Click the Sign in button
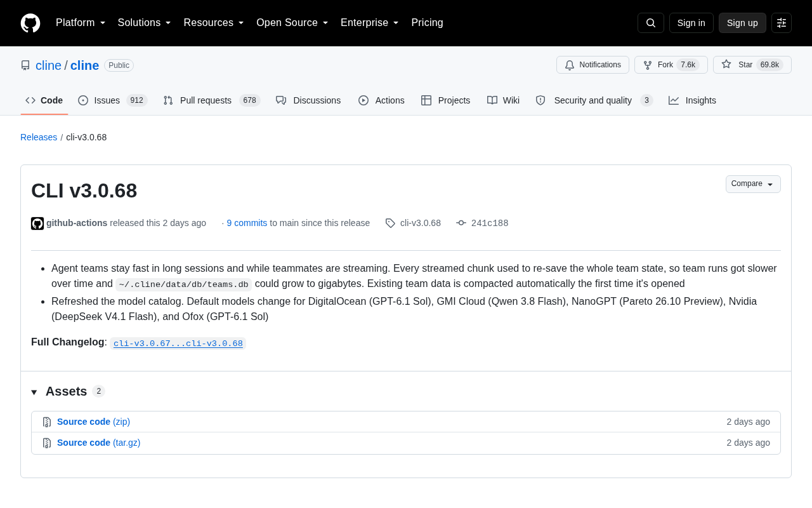 pyautogui.click(x=691, y=23)
